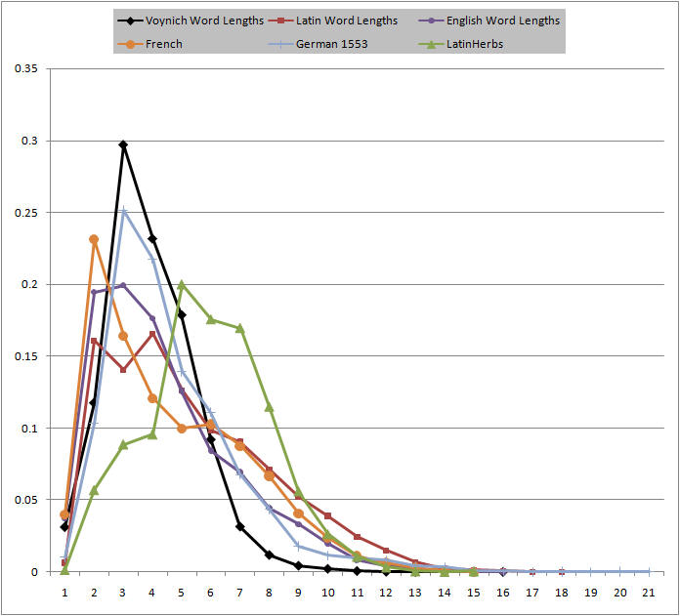Click the 10 label on the horizontal axis

point(327,593)
